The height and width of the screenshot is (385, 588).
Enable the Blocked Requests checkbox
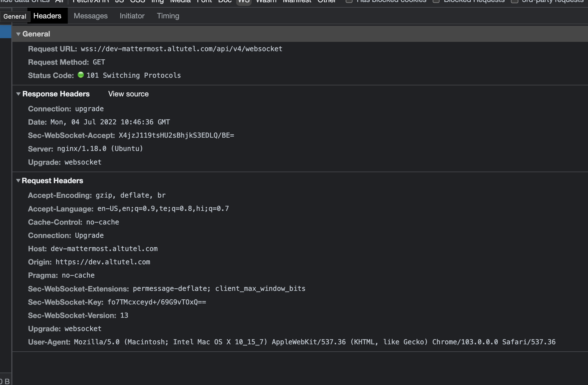coord(436,1)
